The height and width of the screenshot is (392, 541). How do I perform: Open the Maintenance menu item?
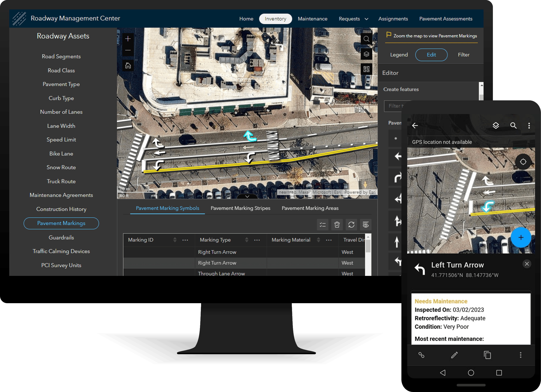click(x=312, y=19)
